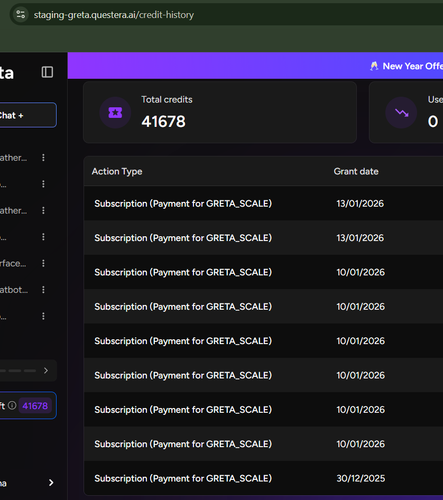This screenshot has height=500, width=443.
Task: Click the URL address bar
Action: coord(227,15)
